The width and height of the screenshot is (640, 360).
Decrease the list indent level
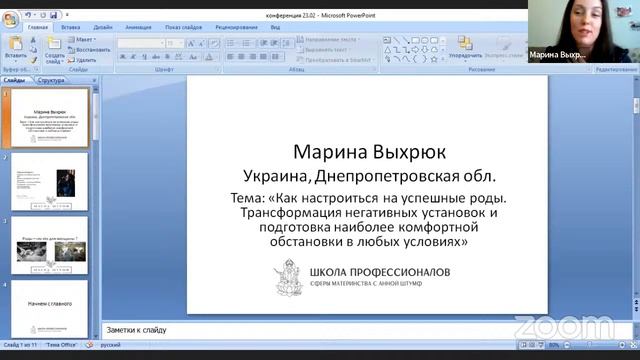[264, 43]
